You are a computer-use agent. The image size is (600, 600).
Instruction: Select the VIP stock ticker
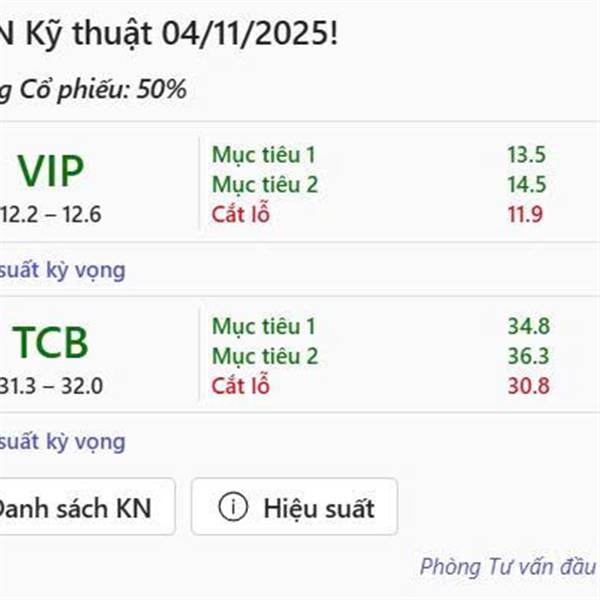point(51,171)
